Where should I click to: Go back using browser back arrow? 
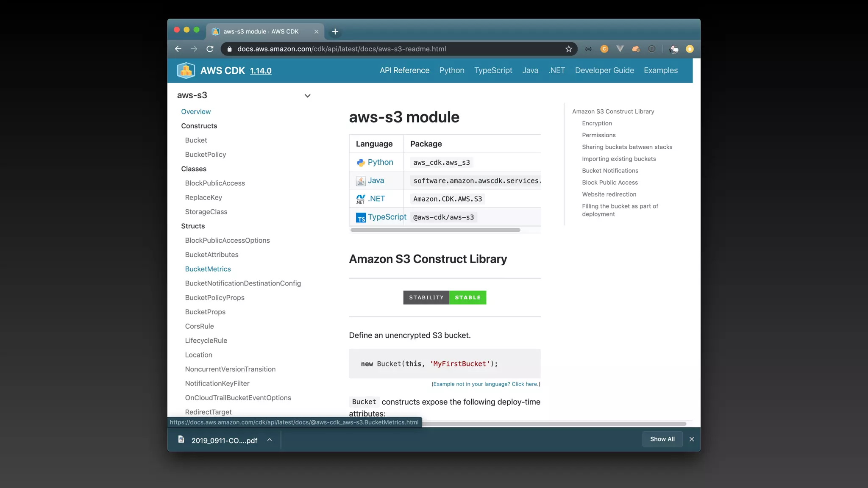178,49
